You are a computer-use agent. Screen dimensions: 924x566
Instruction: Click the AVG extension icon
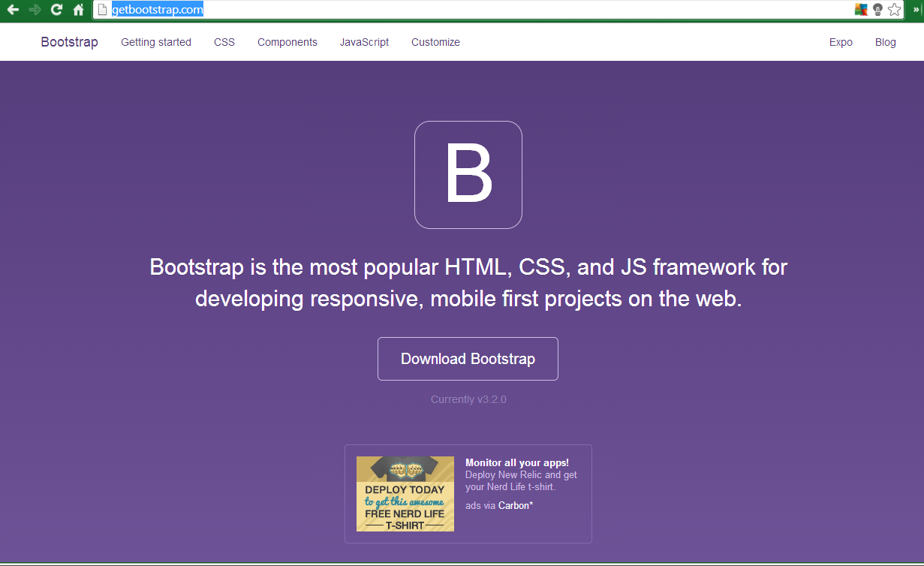[x=860, y=10]
